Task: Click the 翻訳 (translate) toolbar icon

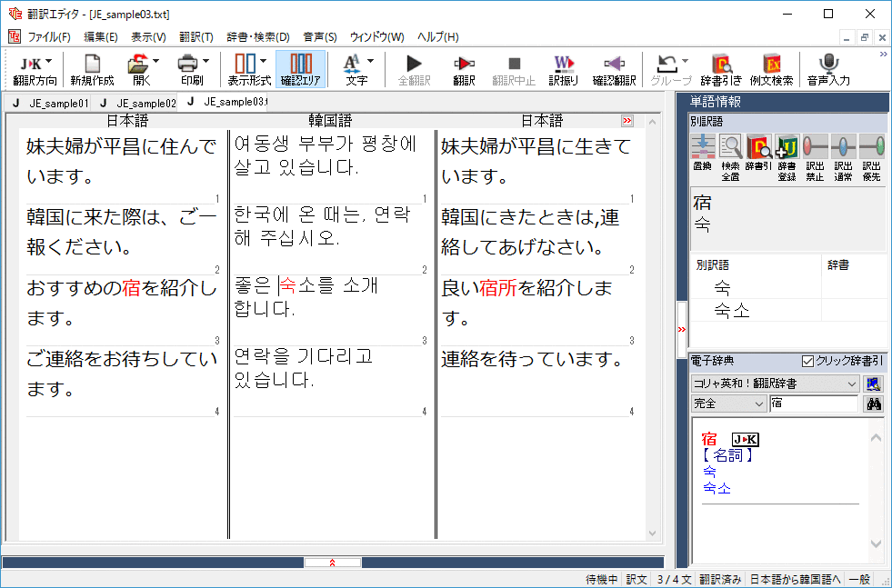Action: pos(464,69)
